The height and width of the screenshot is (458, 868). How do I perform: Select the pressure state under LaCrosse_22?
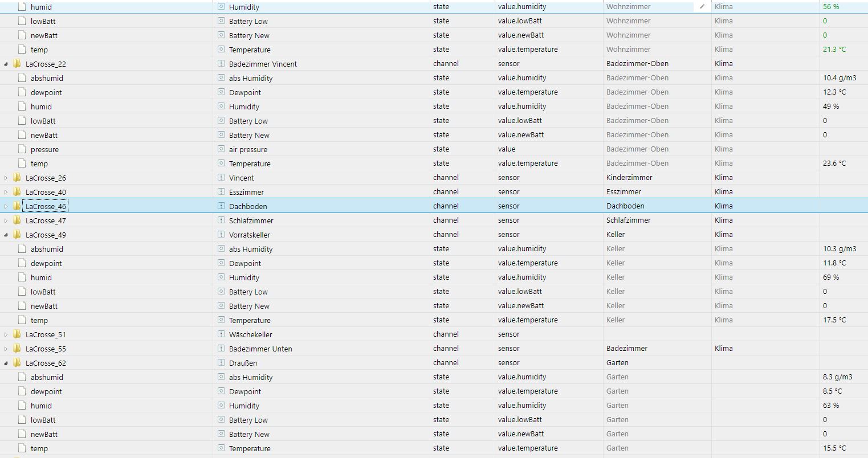click(44, 149)
